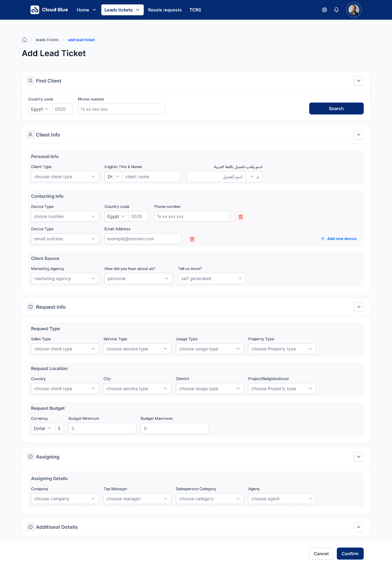Click the Cloud Blue logo icon
This screenshot has height=564, width=392.
35,10
